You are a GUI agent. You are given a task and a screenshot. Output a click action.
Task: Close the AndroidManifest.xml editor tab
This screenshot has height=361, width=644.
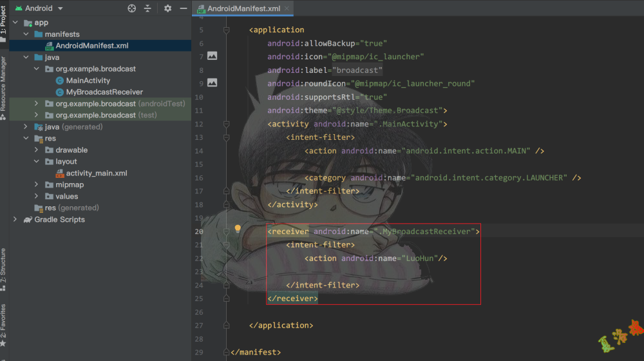point(287,8)
